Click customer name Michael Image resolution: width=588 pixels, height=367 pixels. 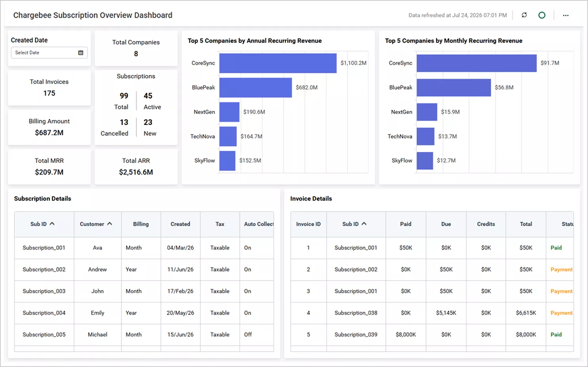tap(97, 335)
